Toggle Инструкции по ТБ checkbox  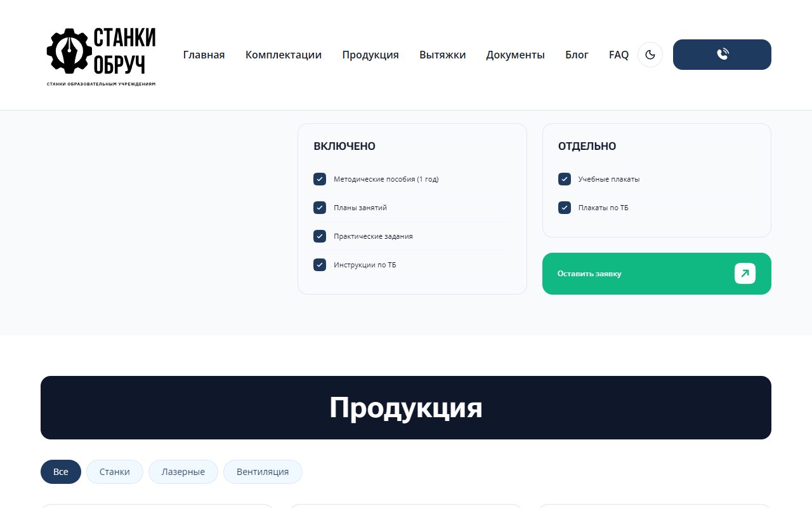click(x=320, y=265)
